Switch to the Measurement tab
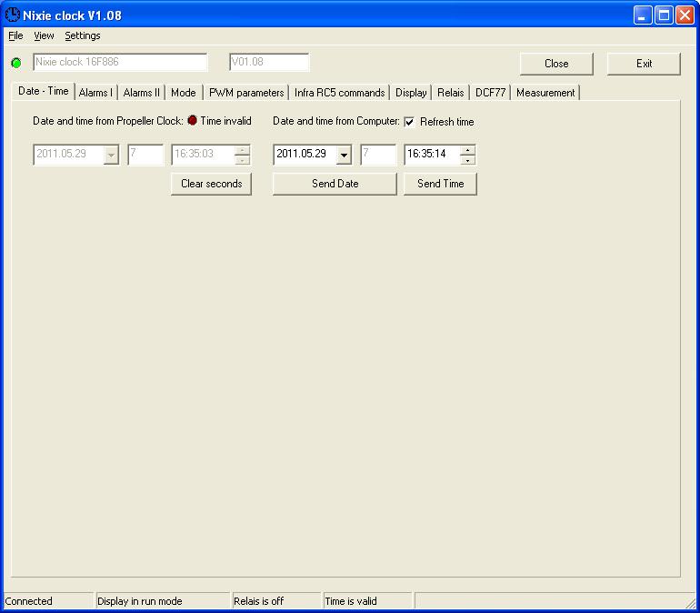 click(x=545, y=93)
